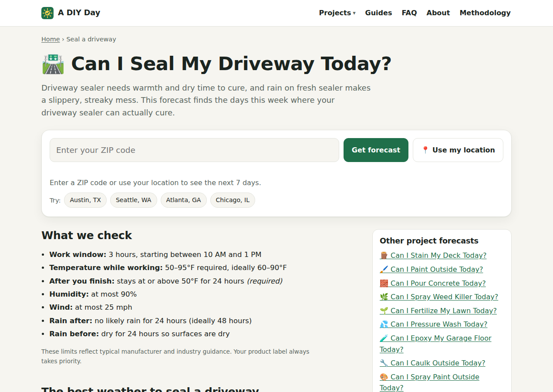The width and height of the screenshot is (553, 392).
Task: Click the water droplets icon for Pressure Wash
Action: pyautogui.click(x=384, y=324)
